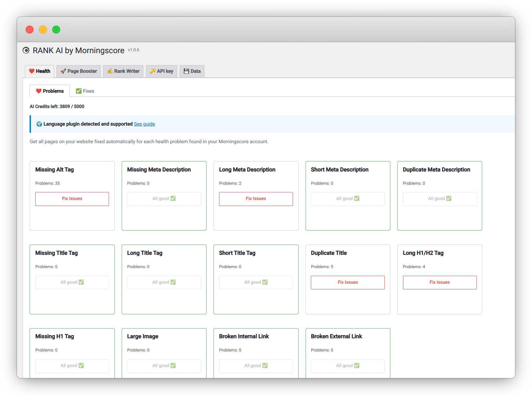Select the Missing H1 Tag card title
This screenshot has height=395, width=532.
coord(55,337)
